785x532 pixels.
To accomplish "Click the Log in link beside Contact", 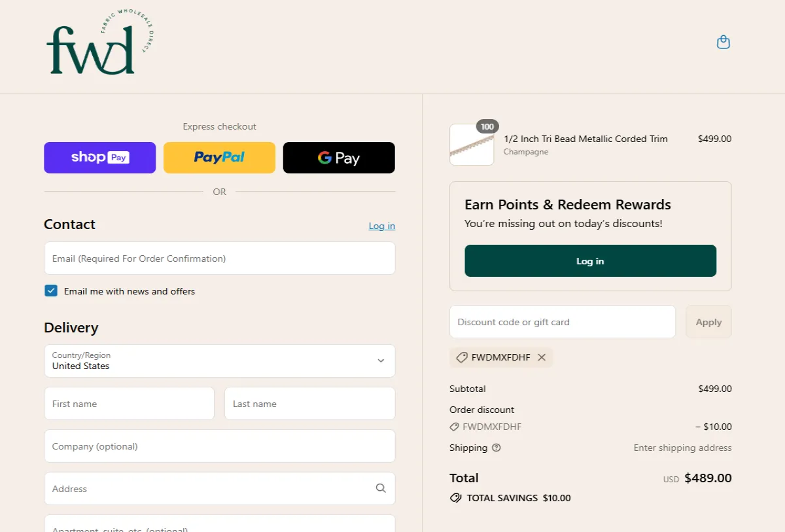I will (381, 226).
